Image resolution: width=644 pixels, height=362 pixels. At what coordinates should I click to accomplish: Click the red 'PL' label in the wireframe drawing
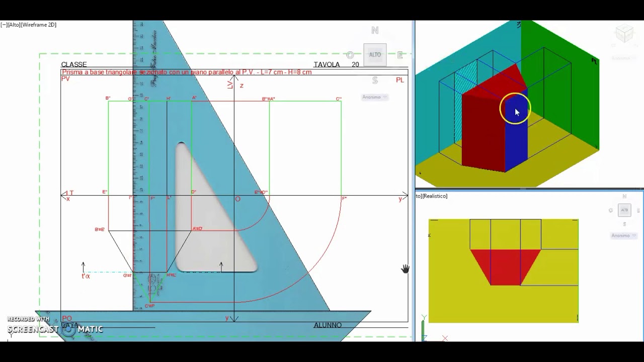[400, 80]
